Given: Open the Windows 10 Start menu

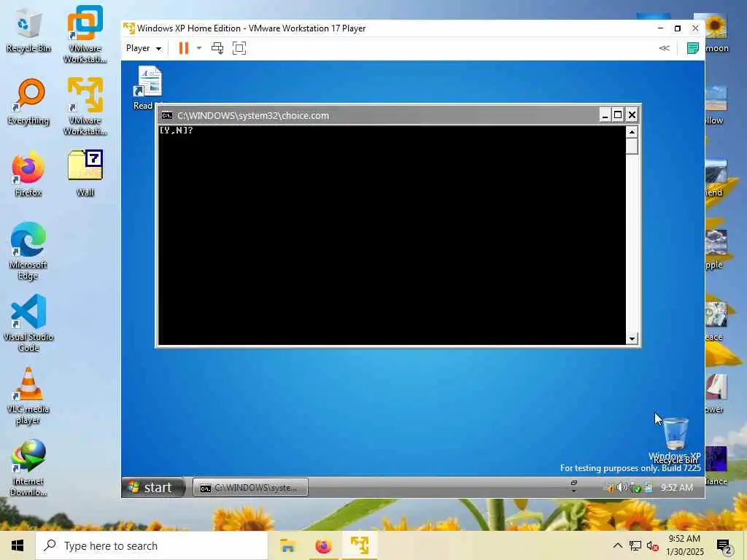Looking at the screenshot, I should point(18,545).
